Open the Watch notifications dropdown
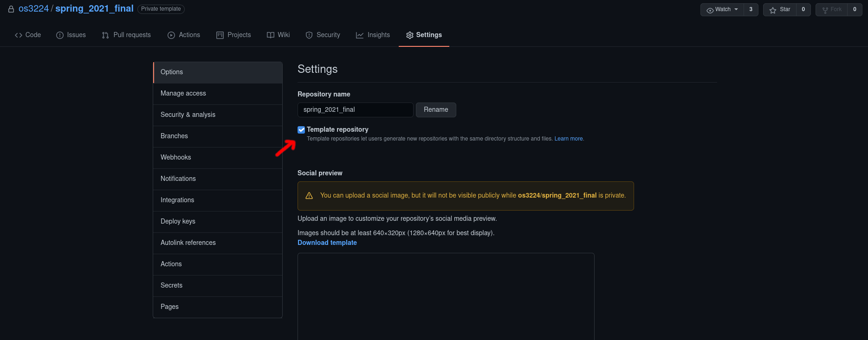Image resolution: width=868 pixels, height=340 pixels. point(722,9)
